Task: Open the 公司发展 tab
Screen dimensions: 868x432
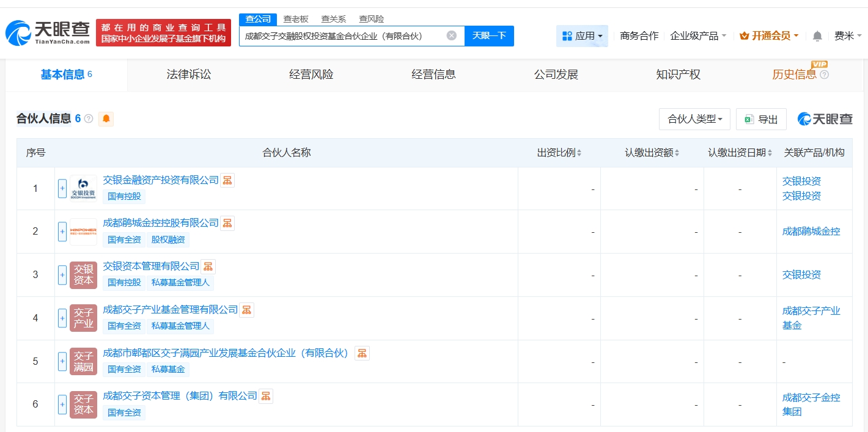Action: (556, 75)
